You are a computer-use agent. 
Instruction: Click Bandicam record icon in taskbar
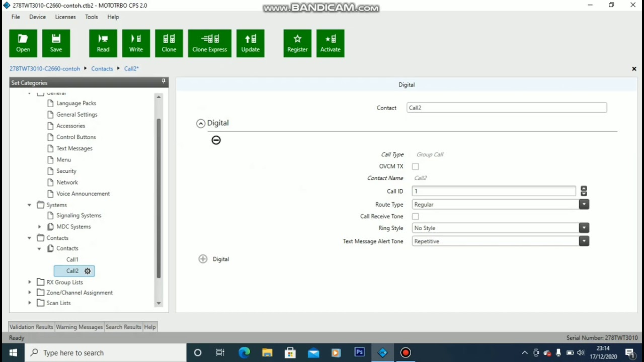[x=406, y=352]
